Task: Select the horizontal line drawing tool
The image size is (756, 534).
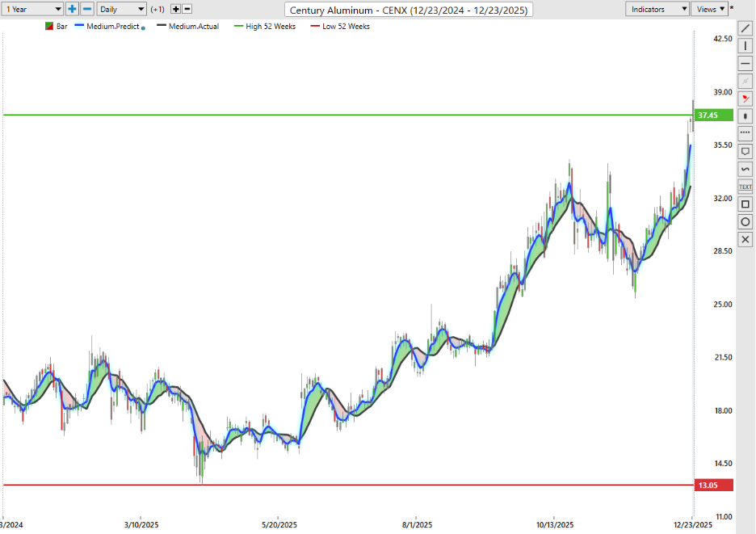Action: point(745,64)
